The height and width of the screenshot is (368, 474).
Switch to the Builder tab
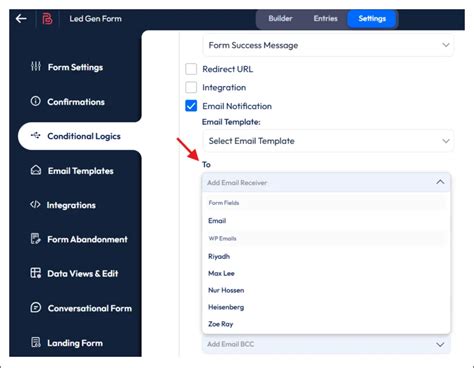pos(280,19)
